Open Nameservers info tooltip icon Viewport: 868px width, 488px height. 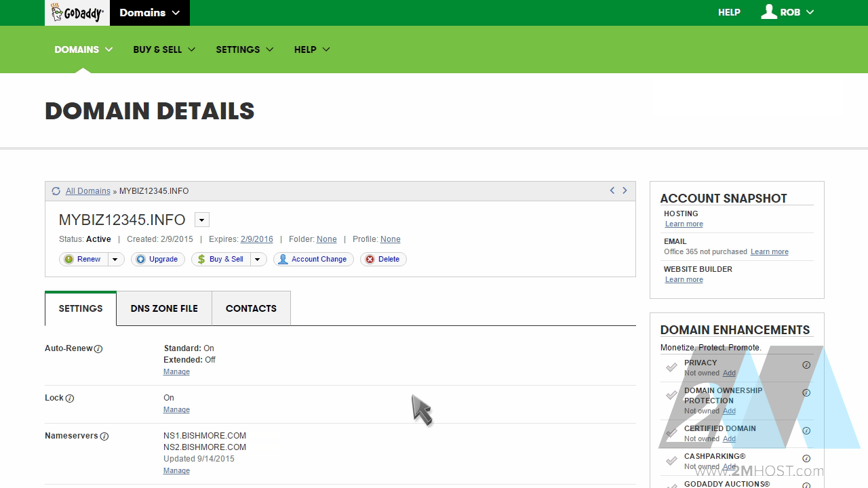tap(104, 436)
